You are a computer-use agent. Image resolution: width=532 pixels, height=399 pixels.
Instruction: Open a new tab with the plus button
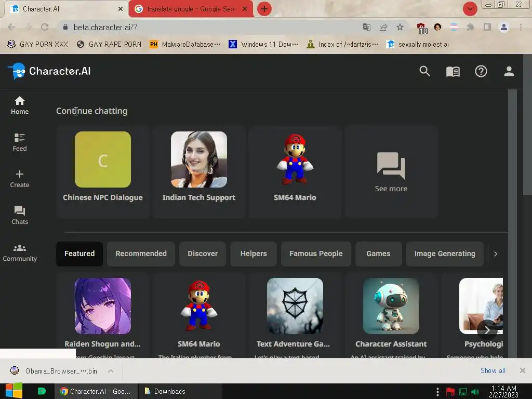coord(264,9)
